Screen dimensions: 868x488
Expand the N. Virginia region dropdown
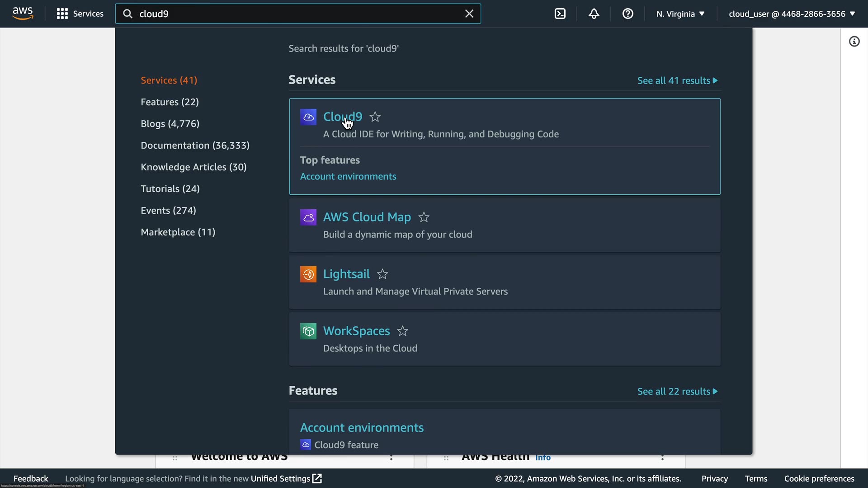(680, 14)
